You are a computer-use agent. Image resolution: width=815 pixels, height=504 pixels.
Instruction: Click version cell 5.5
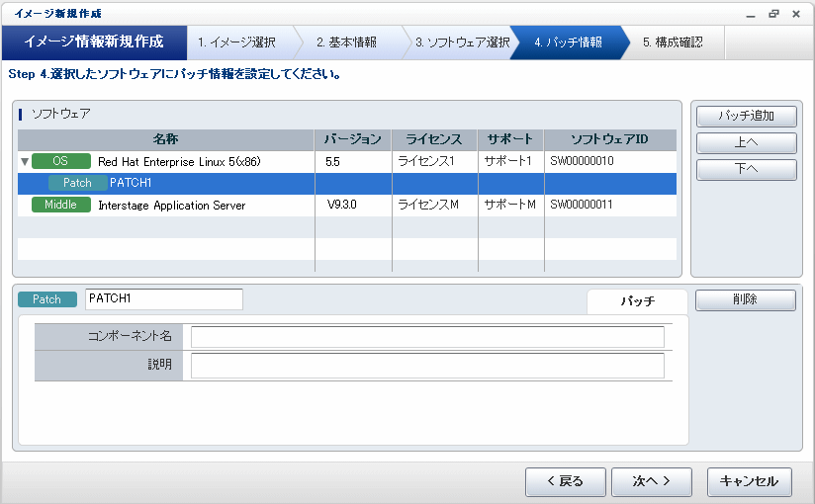click(332, 162)
